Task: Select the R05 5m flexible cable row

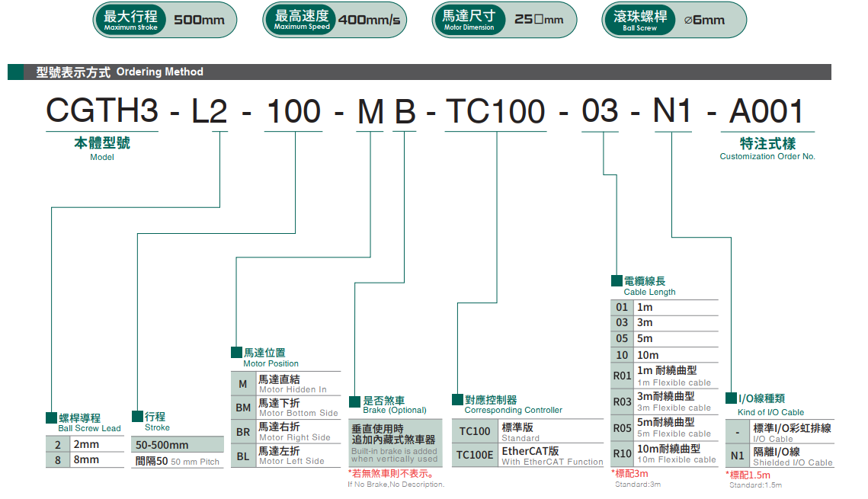Action: coord(664,427)
